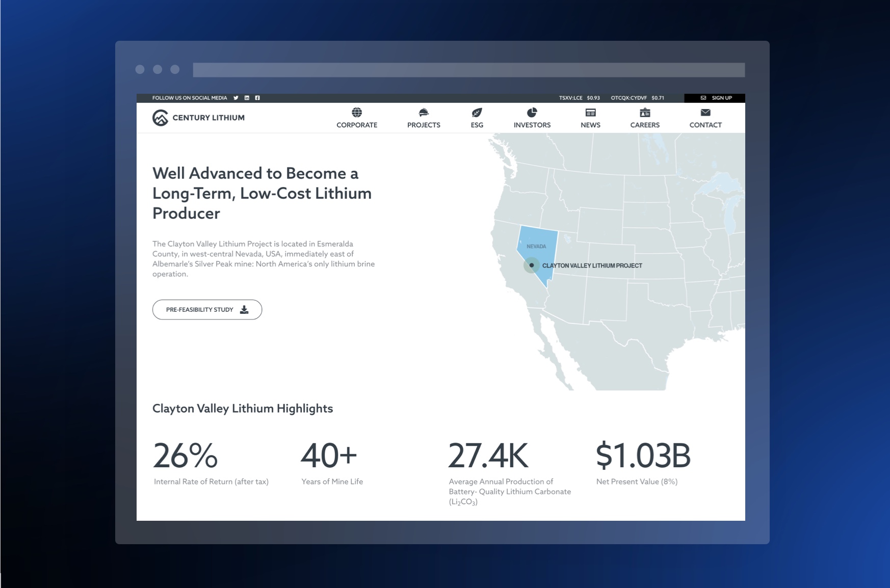
Task: Open the Corporate menu label
Action: tap(357, 125)
